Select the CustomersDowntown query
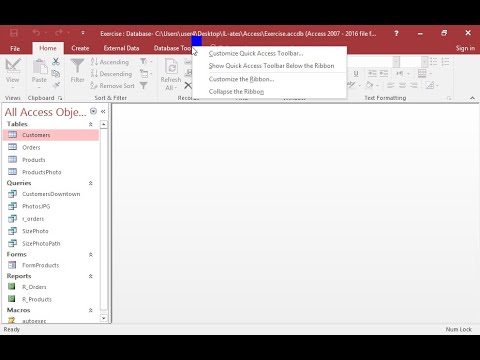 [x=51, y=194]
